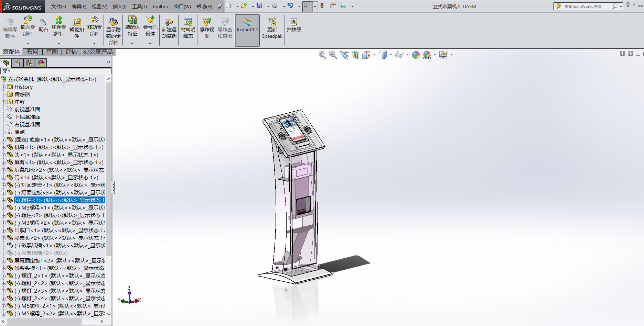Open the 视图(V) menu
This screenshot has height=326, width=644.
99,7
